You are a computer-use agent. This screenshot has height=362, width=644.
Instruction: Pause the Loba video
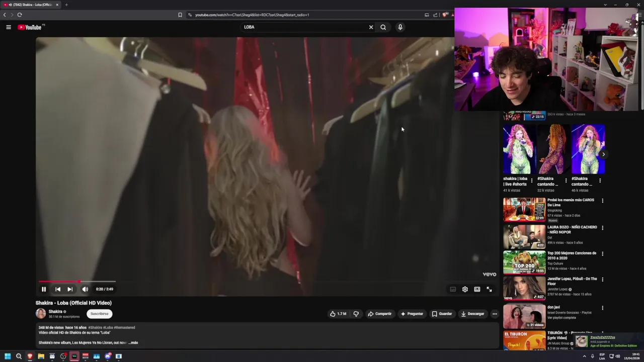pos(44,289)
